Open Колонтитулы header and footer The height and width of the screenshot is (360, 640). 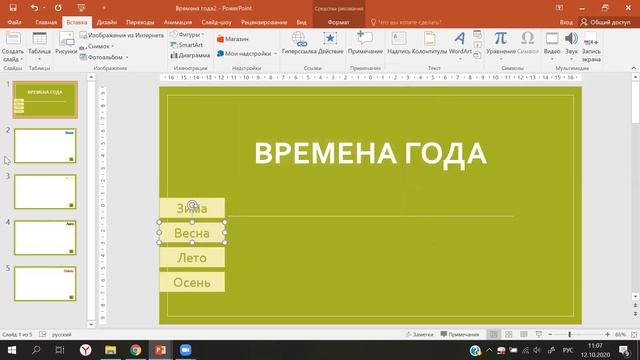(x=429, y=43)
